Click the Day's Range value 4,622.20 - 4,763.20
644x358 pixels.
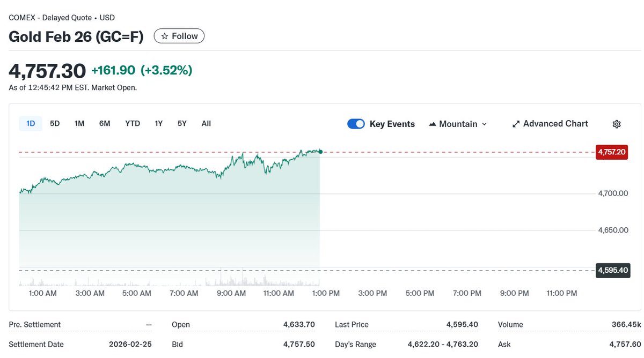pyautogui.click(x=443, y=345)
